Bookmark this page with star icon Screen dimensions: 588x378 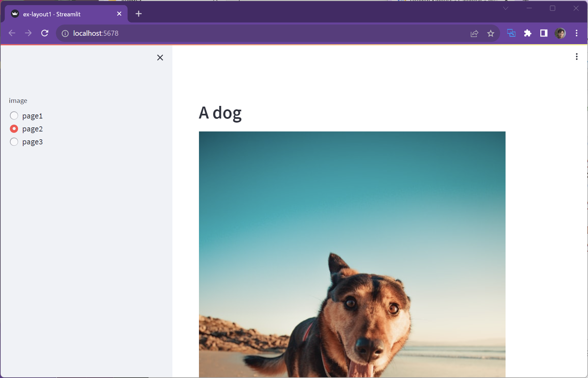(491, 33)
